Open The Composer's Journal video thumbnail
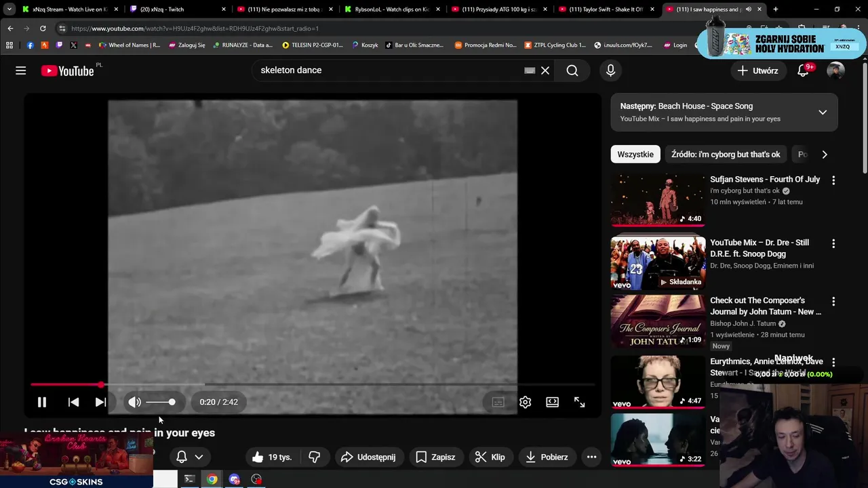The image size is (868, 488). tap(658, 321)
